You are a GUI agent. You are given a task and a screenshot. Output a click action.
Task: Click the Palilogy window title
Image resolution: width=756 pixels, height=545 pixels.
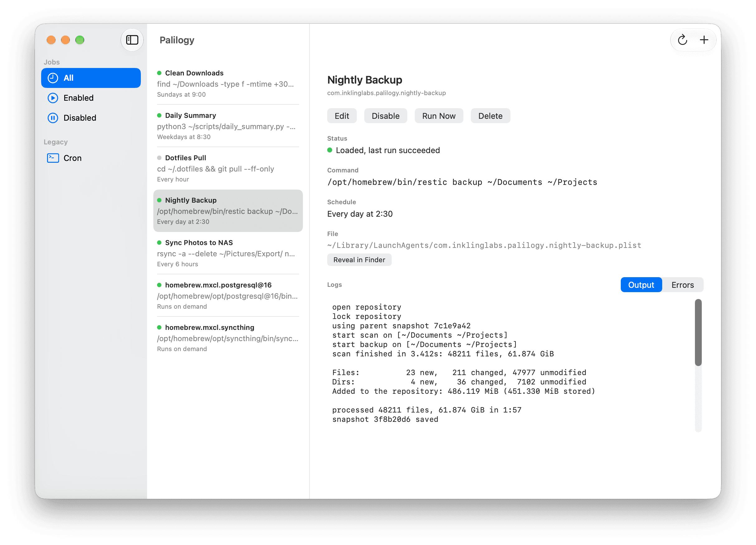[x=177, y=40]
